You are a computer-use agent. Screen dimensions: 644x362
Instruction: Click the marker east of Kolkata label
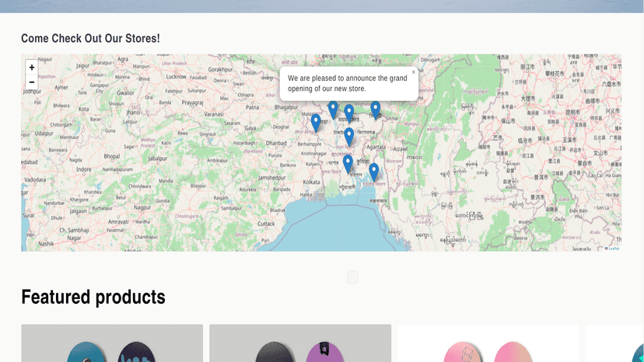coord(348,164)
